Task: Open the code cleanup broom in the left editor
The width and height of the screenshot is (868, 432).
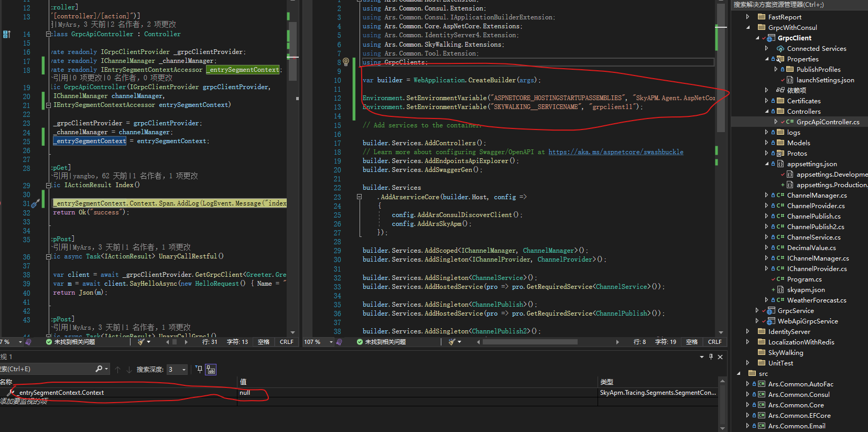Action: click(x=140, y=342)
